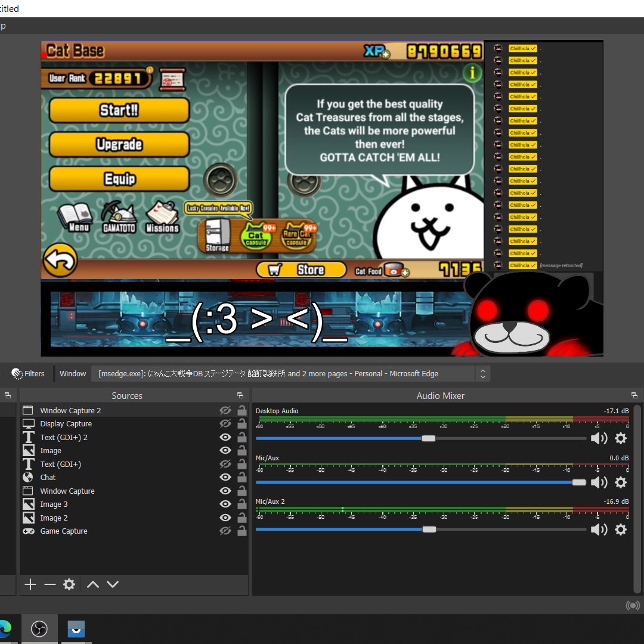Image resolution: width=644 pixels, height=644 pixels.
Task: Toggle lock on Window Capture 2 source
Action: click(x=241, y=410)
